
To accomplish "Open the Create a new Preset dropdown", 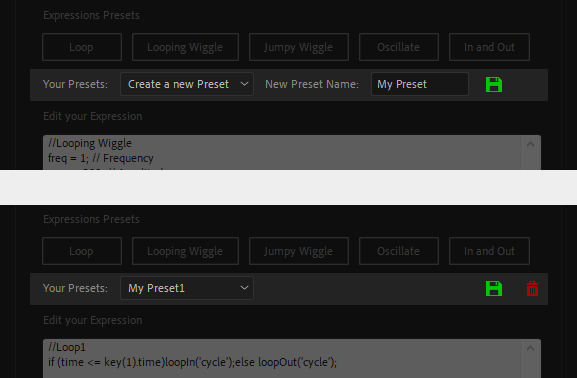I will (187, 84).
